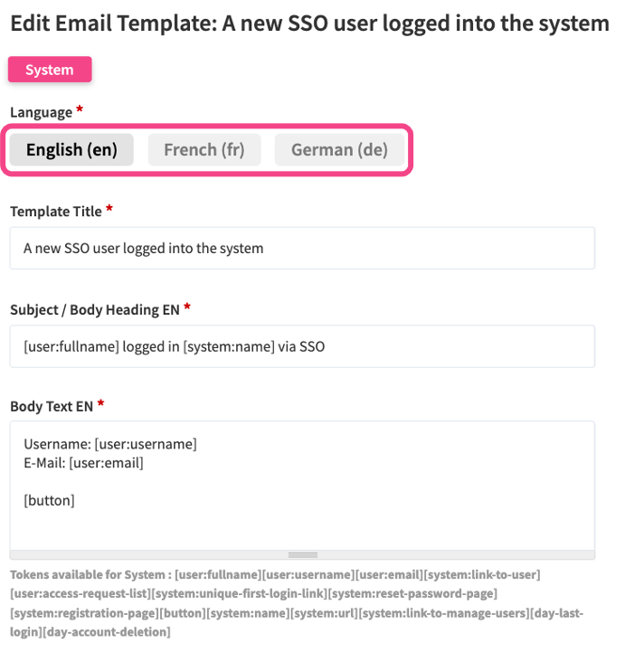Focus the Template Title input field

click(302, 248)
